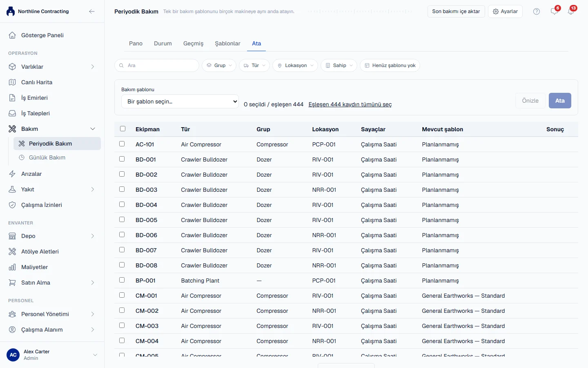The width and height of the screenshot is (588, 368).
Task: Click Eşleşen 444 kaydın tümünü seç link
Action: coord(350,104)
